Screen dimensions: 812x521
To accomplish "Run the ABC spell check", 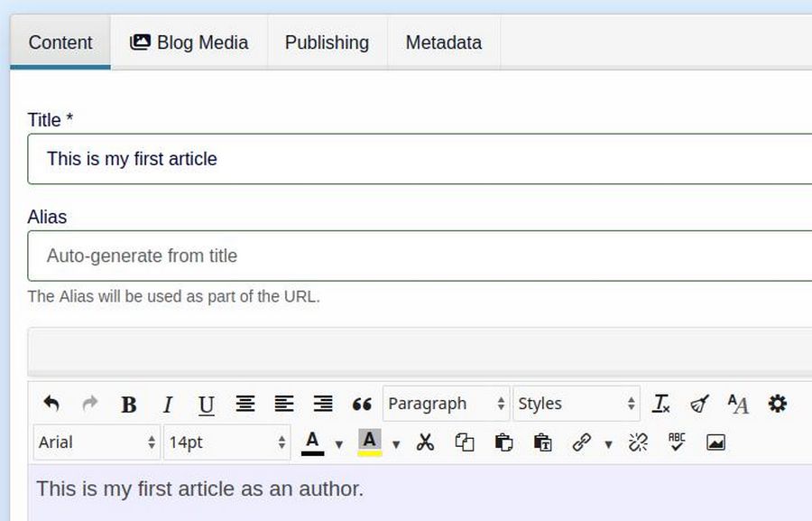I will 677,442.
